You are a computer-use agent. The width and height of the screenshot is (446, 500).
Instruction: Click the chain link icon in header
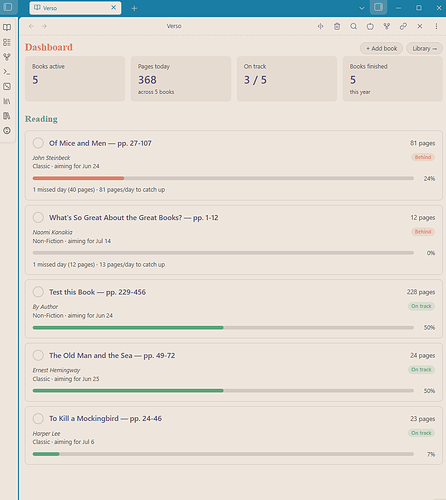pos(403,26)
